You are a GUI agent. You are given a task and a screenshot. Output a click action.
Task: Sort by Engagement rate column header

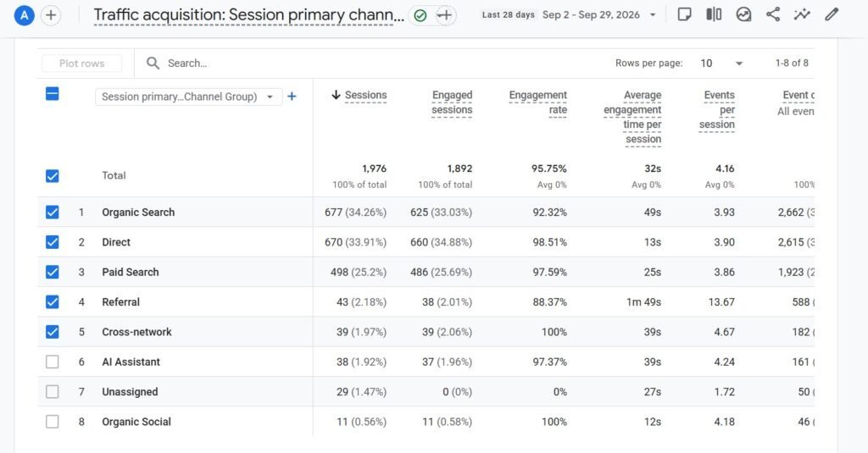(x=537, y=102)
